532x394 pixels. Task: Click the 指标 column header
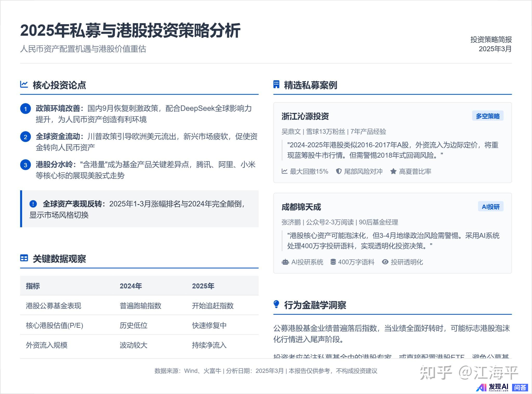(33, 286)
